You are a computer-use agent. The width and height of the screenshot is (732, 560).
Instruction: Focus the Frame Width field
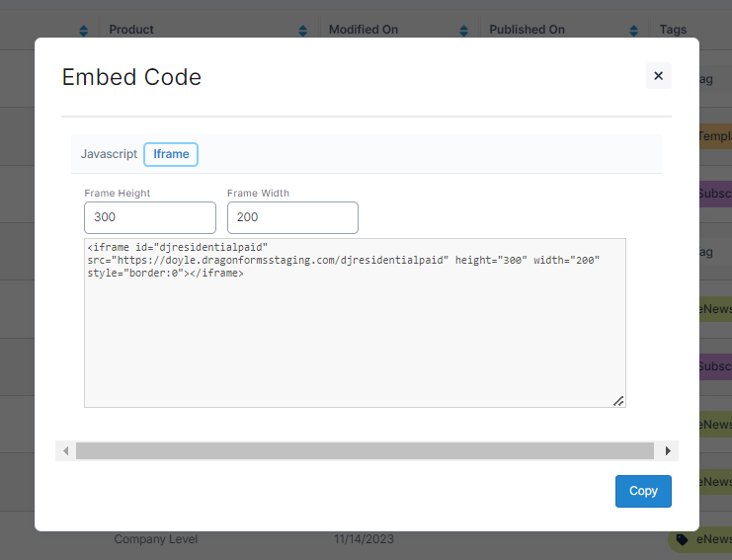point(292,217)
